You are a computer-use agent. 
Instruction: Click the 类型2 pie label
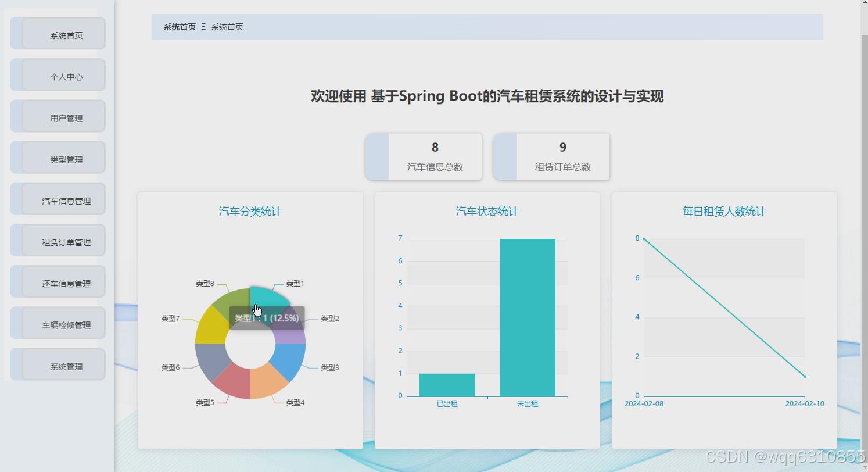330,319
